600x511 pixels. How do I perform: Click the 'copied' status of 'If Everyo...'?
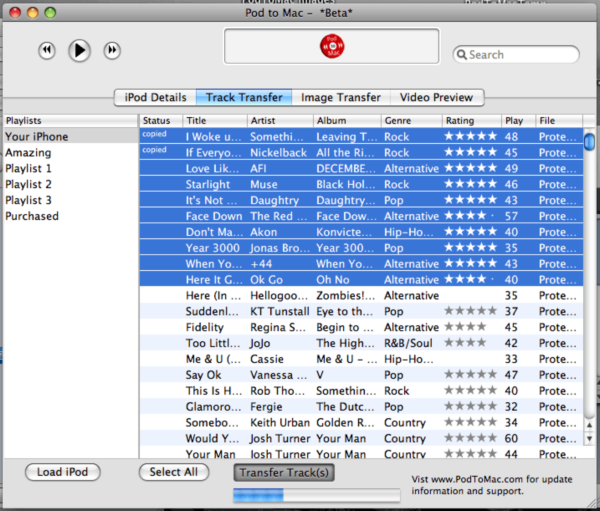coord(154,150)
